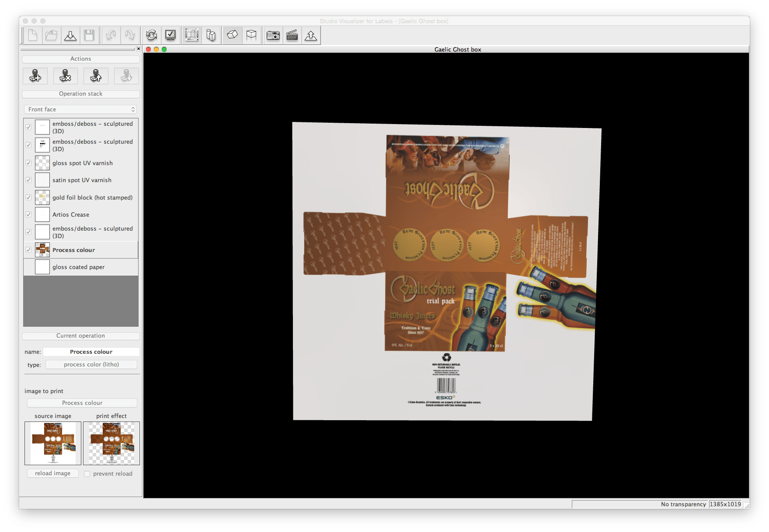This screenshot has width=769, height=532.
Task: Undo using the left curved arrow icon
Action: click(111, 35)
